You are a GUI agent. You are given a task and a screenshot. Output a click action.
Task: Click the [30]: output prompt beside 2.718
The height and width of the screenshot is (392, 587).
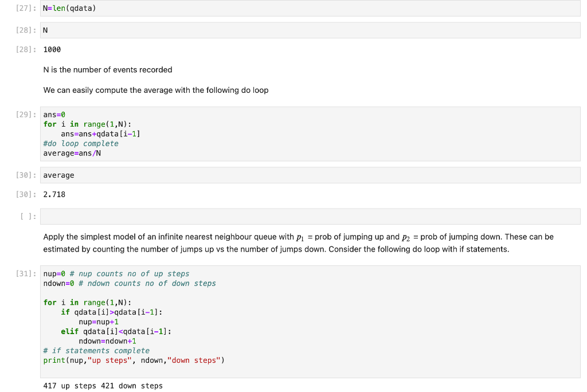pyautogui.click(x=26, y=194)
